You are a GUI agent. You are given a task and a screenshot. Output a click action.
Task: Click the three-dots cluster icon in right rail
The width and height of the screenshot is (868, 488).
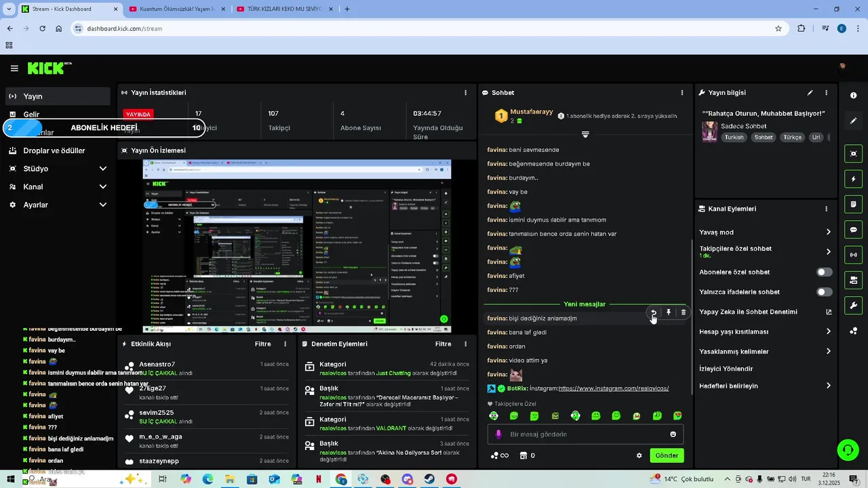coord(853,331)
